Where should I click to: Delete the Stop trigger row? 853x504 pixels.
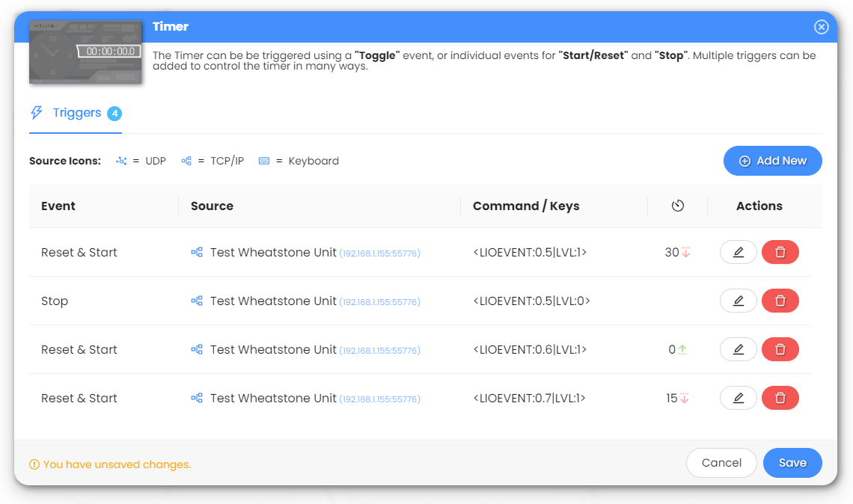[780, 301]
